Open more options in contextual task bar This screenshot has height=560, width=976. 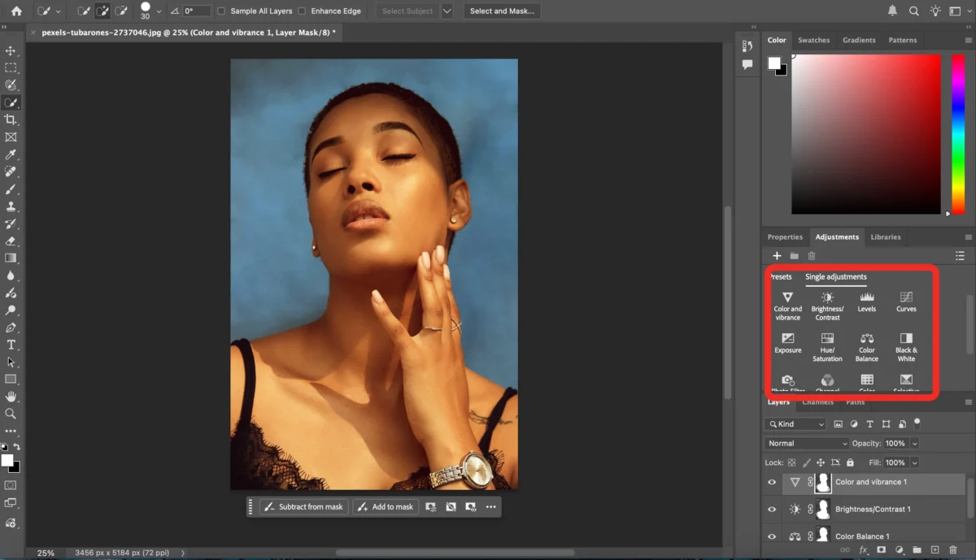[x=490, y=506]
